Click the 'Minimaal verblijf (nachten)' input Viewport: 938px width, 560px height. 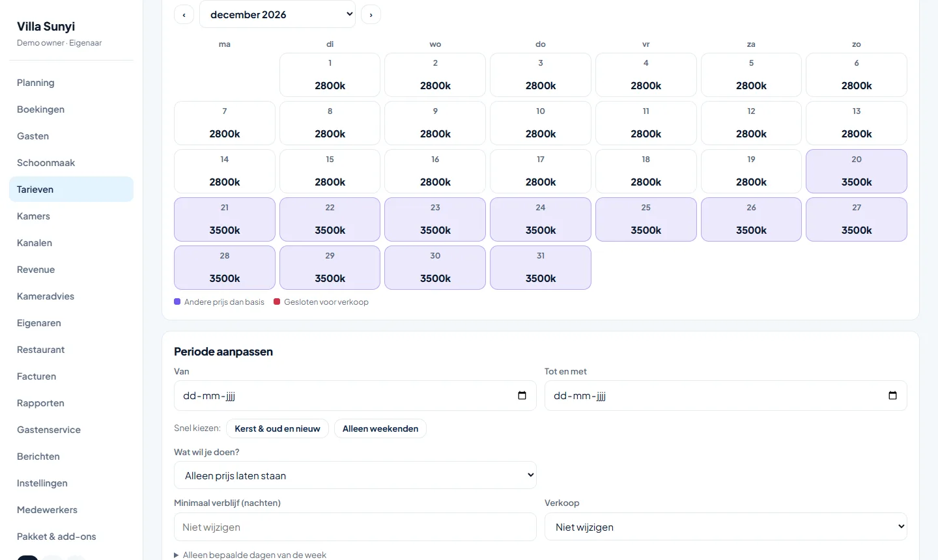(355, 527)
